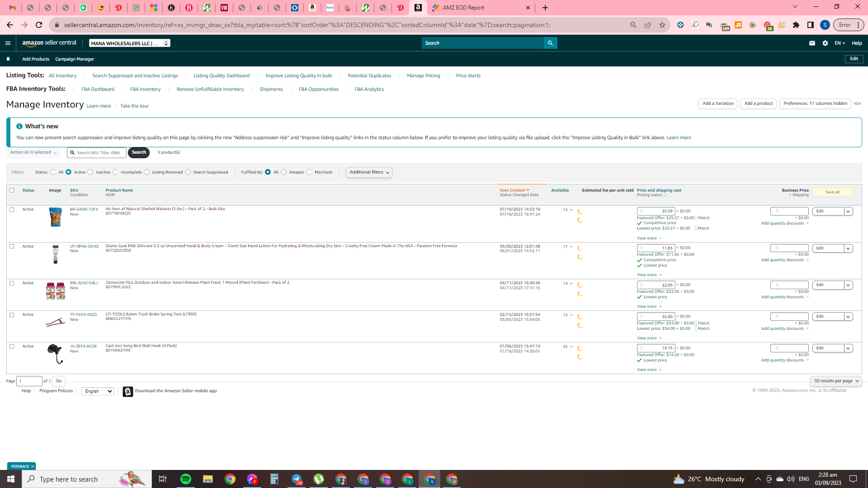This screenshot has width=868, height=488.
Task: Select the All status radio button
Action: point(53,172)
